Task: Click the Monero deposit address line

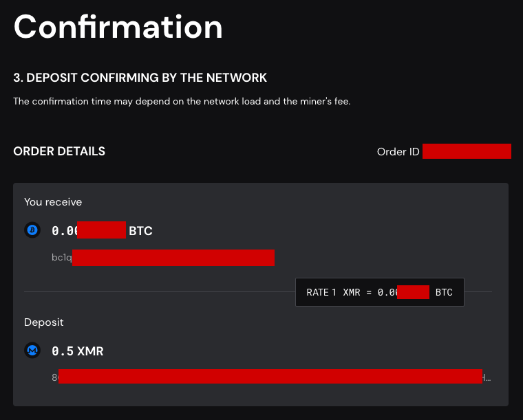Action: [x=271, y=377]
